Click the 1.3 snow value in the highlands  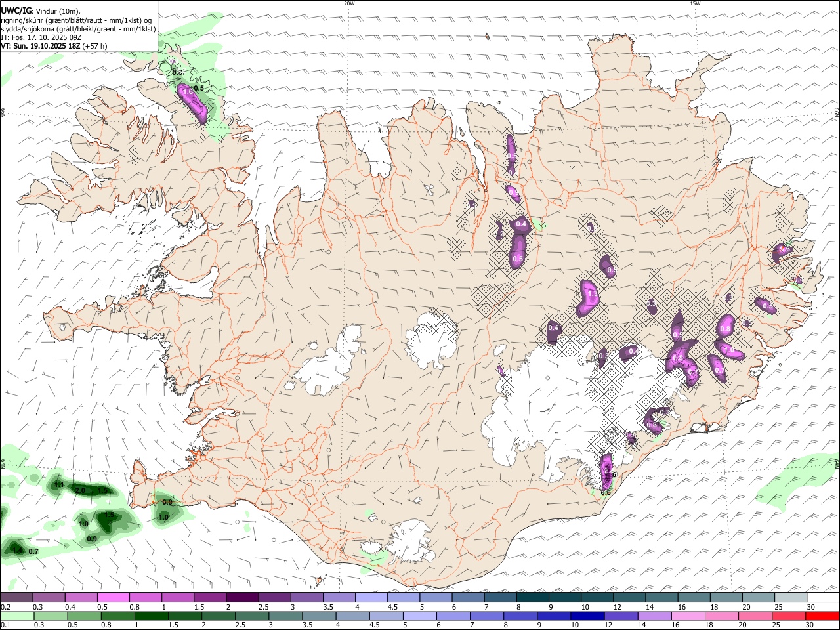592,295
